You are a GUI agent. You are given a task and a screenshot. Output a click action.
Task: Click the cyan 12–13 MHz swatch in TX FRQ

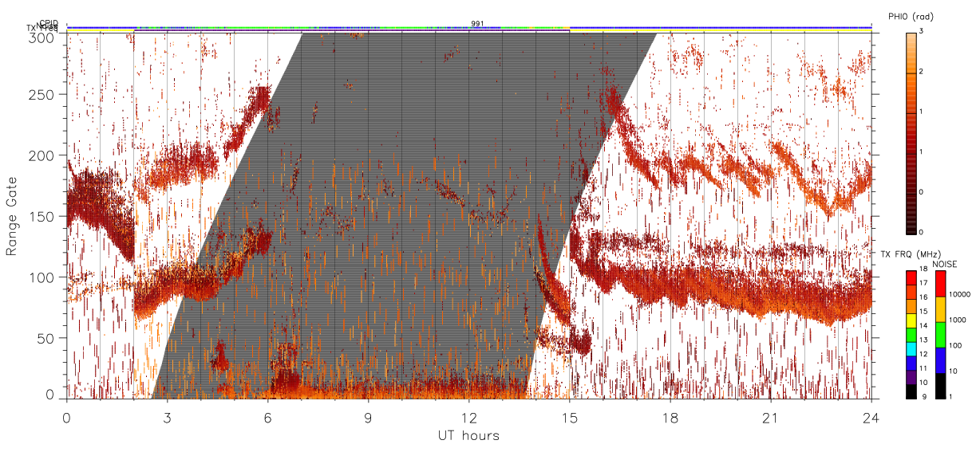[911, 348]
